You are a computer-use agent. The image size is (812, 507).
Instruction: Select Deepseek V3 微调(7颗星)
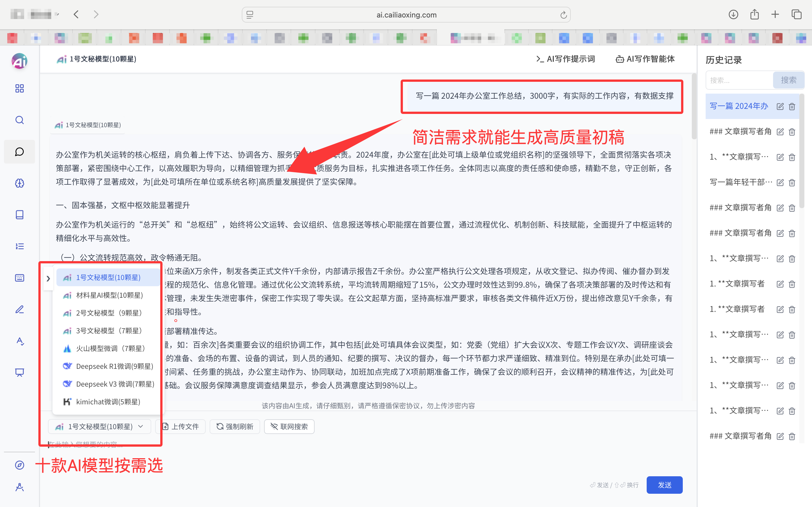pyautogui.click(x=108, y=384)
